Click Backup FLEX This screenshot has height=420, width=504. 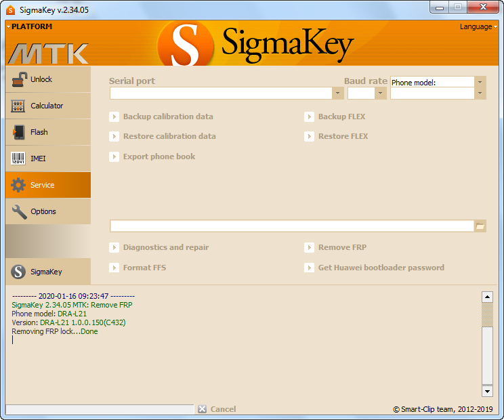(x=341, y=117)
